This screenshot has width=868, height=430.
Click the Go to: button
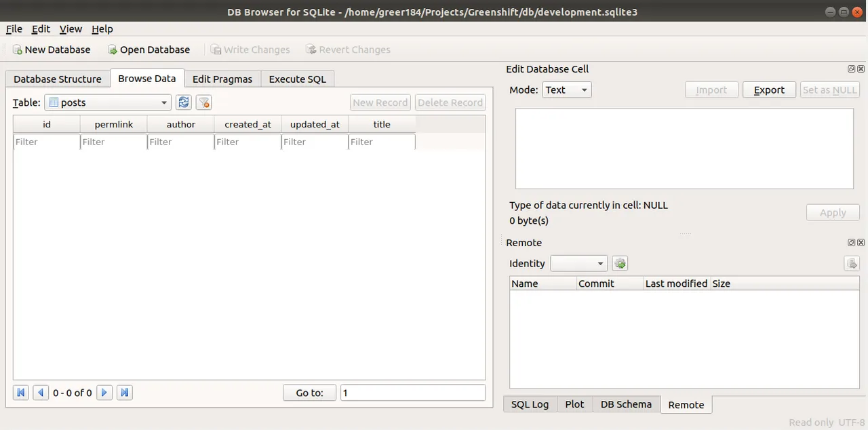[x=310, y=393]
